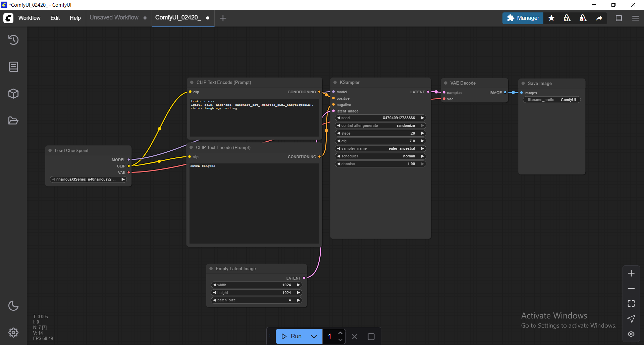Zoom in with the plus canvas button
This screenshot has width=644, height=345.
(x=631, y=274)
